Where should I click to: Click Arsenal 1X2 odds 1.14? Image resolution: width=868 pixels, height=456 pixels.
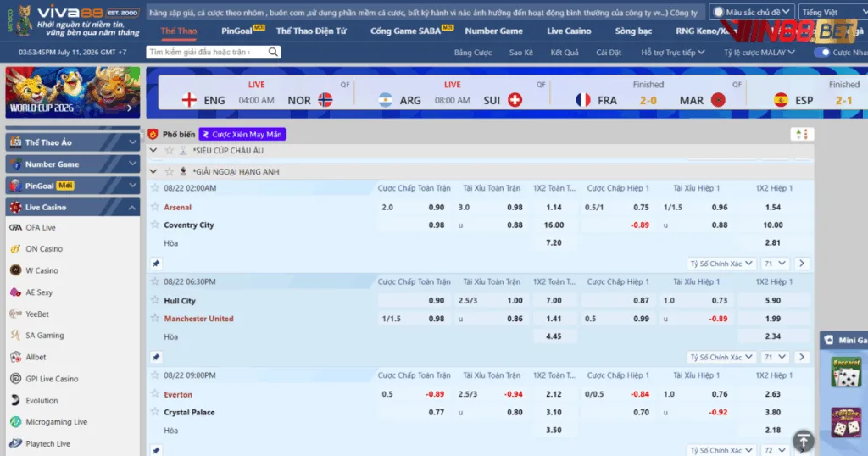click(554, 207)
